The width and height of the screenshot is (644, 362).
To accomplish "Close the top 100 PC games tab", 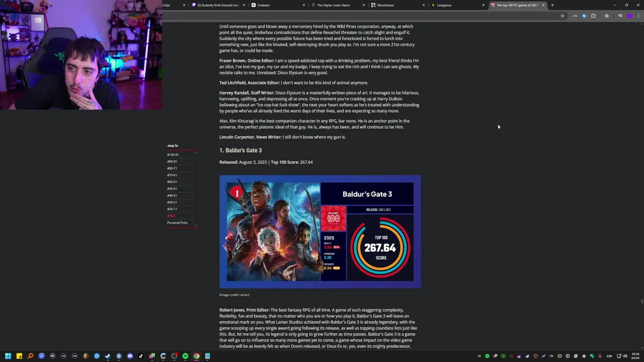I will coord(543,5).
